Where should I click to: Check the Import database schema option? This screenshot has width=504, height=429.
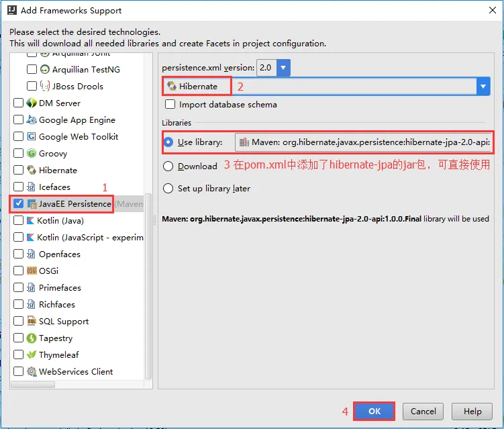click(170, 104)
